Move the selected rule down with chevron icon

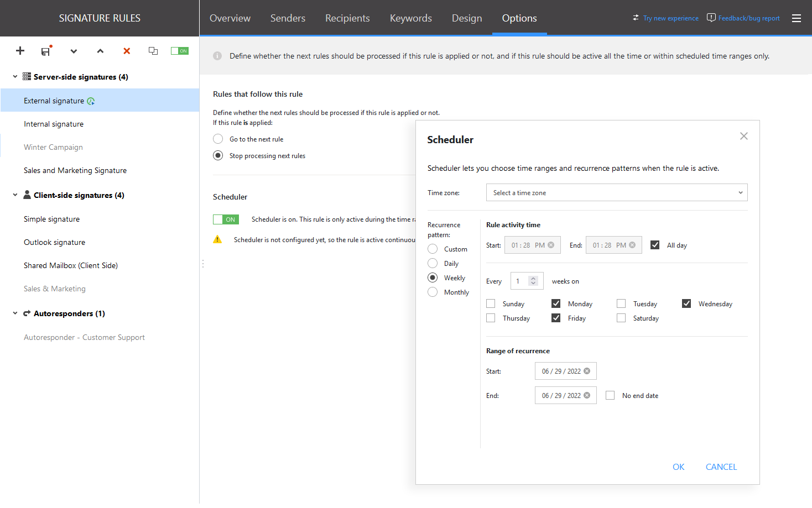74,51
